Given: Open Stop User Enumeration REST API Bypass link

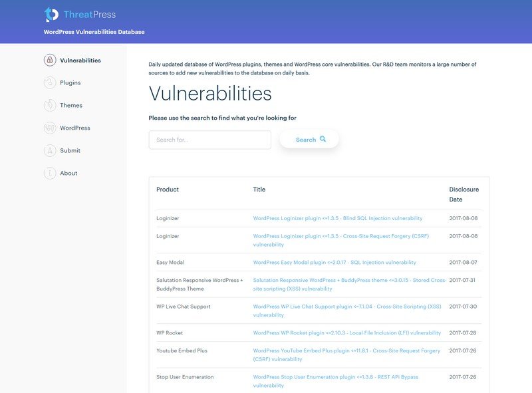Looking at the screenshot, I should [x=336, y=381].
